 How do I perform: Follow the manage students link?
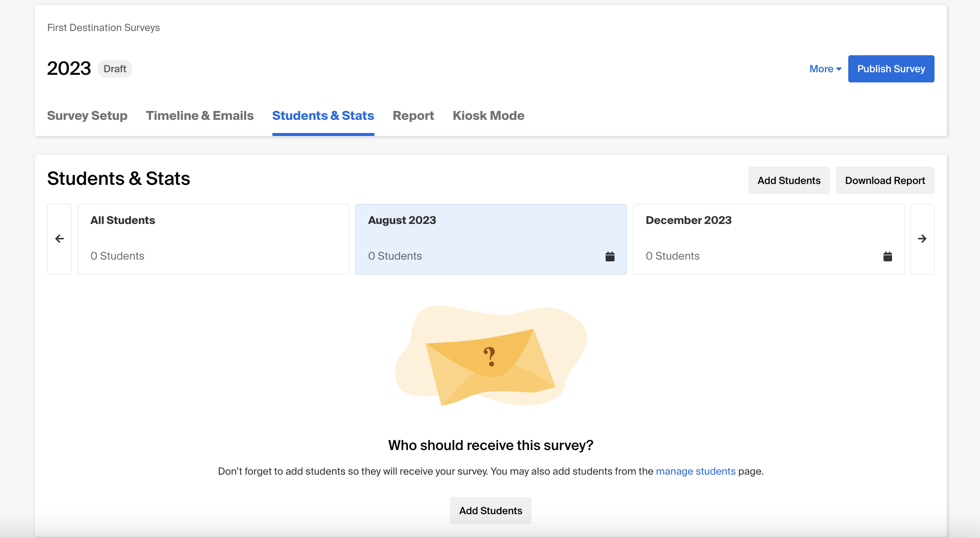[x=695, y=471]
